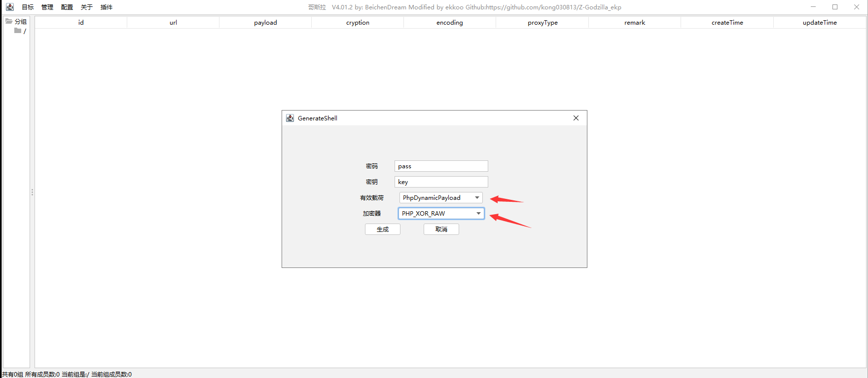Open the 管理 menu

(x=47, y=7)
